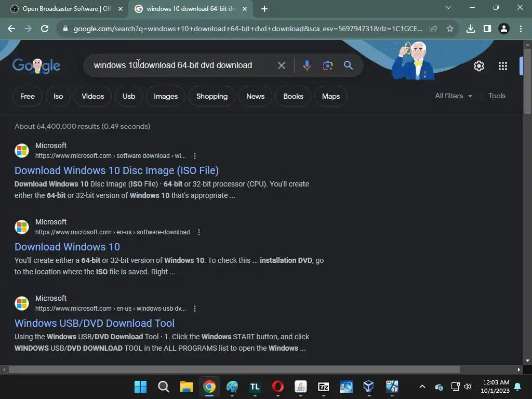The height and width of the screenshot is (399, 532).
Task: Bookmark this page with star icon
Action: click(450, 29)
